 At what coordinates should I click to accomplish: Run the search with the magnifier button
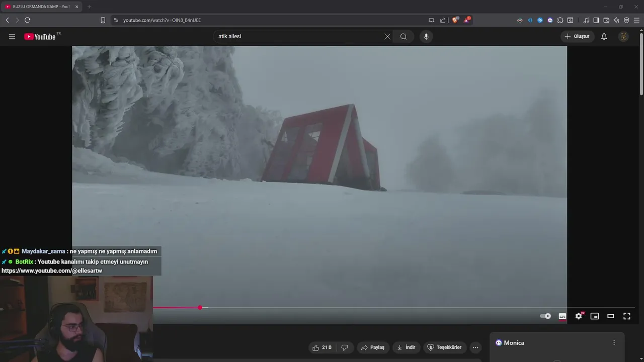(404, 36)
